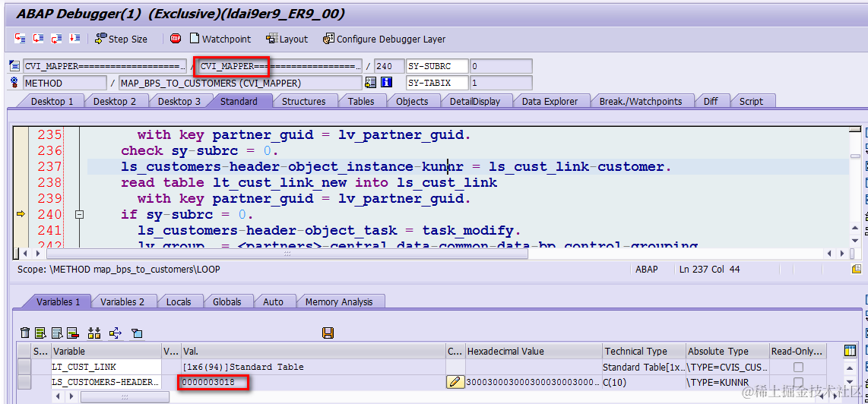
Task: Click the SY-SUBRC value field
Action: pyautogui.click(x=501, y=66)
